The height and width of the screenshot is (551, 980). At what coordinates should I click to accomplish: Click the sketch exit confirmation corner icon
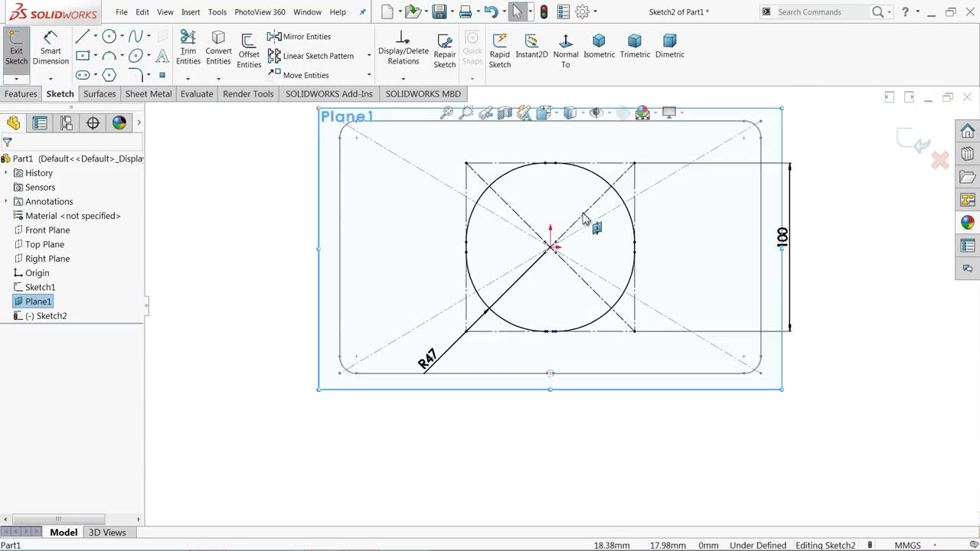(913, 141)
